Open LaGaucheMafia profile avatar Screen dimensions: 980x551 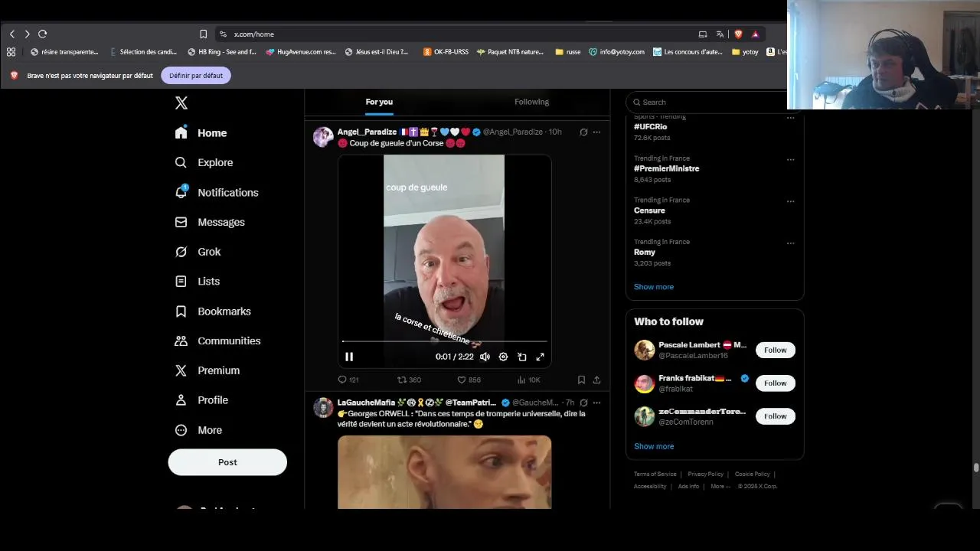point(323,408)
